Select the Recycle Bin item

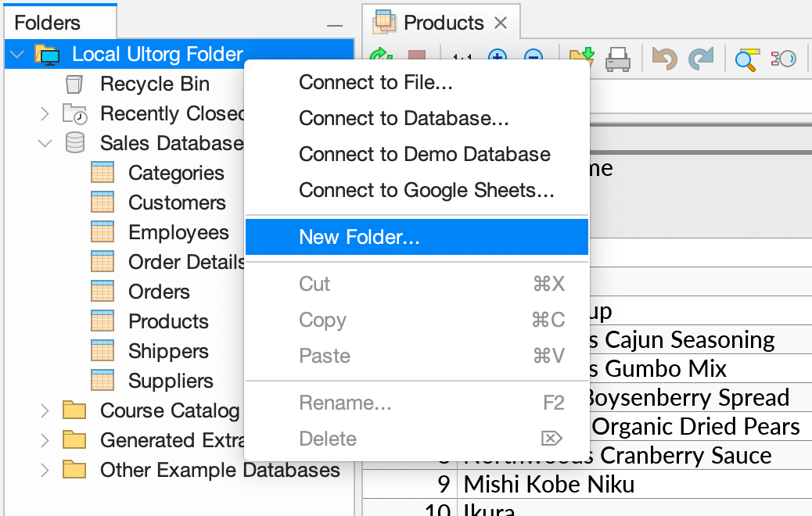153,84
